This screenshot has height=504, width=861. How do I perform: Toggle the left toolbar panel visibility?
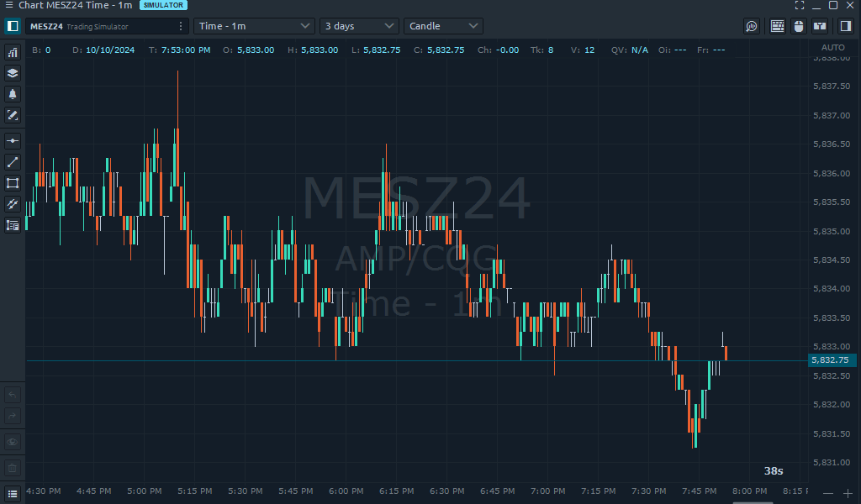pos(13,26)
